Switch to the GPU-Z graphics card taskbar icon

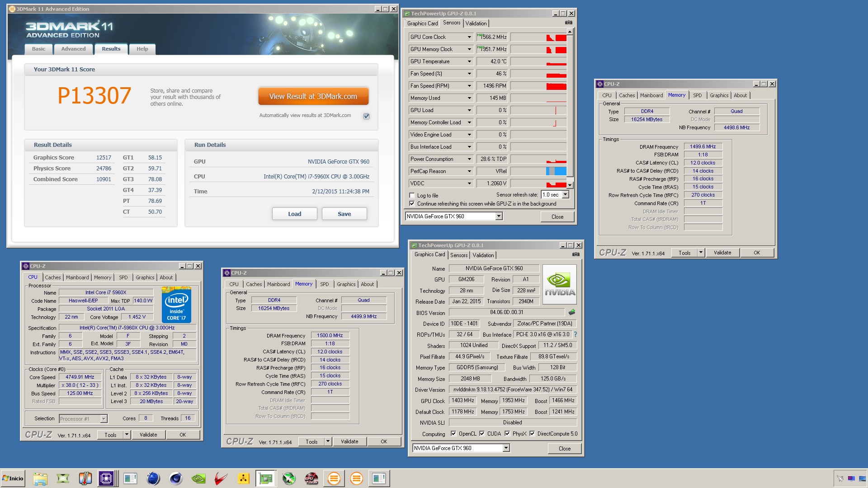pyautogui.click(x=266, y=479)
